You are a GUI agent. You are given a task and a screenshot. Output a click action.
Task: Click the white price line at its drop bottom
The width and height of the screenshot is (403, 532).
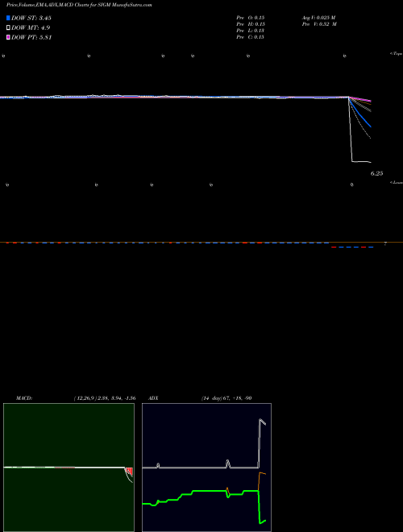pos(353,161)
